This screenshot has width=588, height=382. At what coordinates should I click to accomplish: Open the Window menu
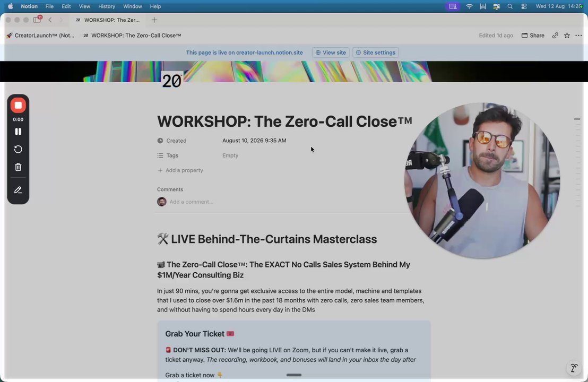132,6
